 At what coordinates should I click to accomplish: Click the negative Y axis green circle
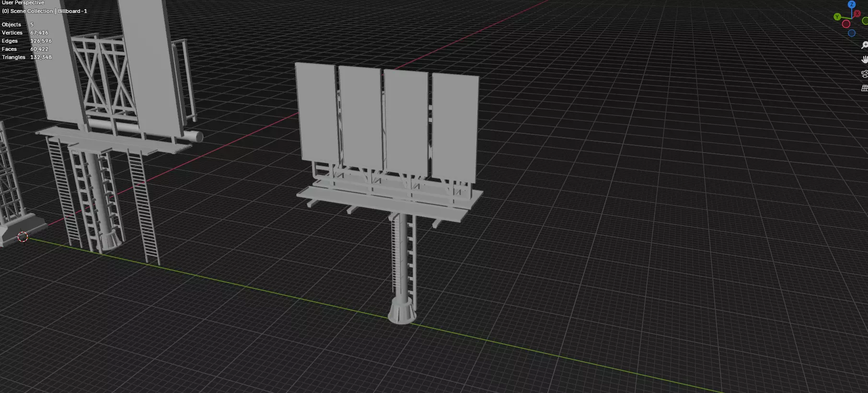click(x=865, y=21)
